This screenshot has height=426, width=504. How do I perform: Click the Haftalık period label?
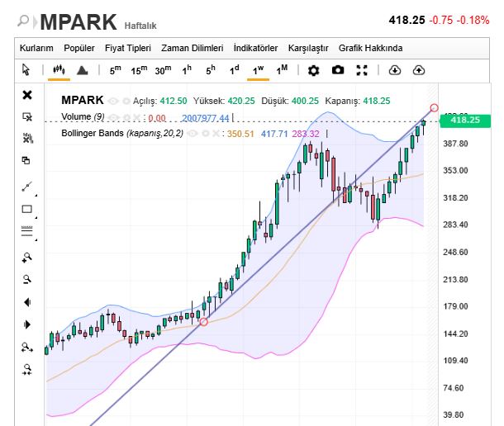pyautogui.click(x=140, y=26)
